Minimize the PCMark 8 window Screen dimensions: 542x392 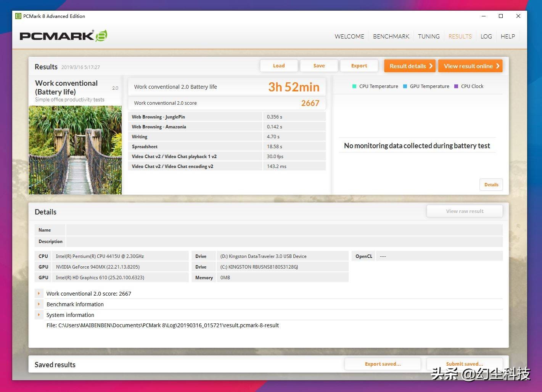point(484,16)
